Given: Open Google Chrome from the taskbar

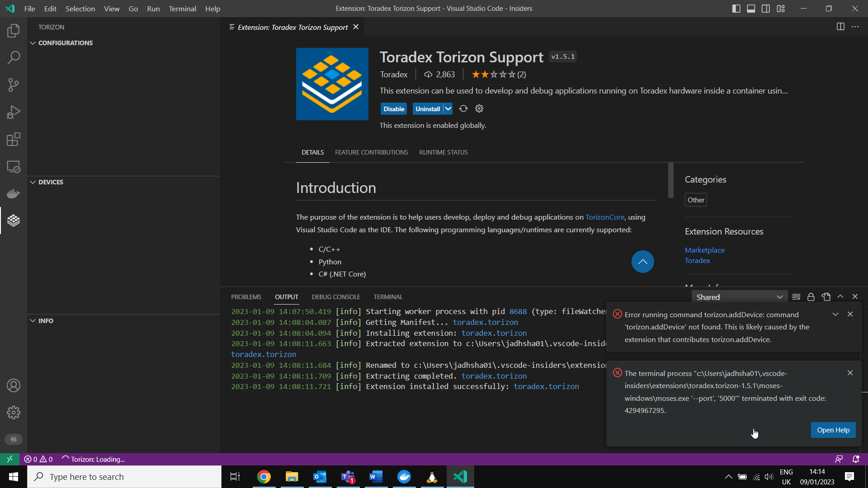Looking at the screenshot, I should coord(264,477).
